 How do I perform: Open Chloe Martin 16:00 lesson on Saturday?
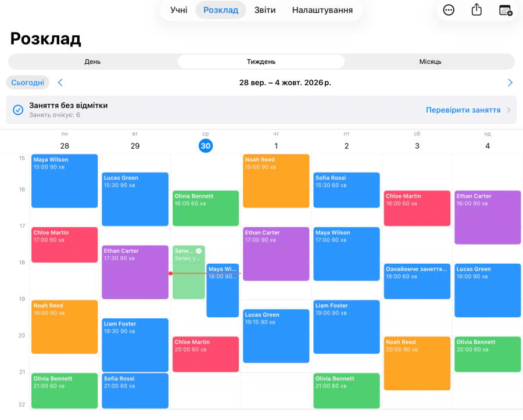[417, 209]
